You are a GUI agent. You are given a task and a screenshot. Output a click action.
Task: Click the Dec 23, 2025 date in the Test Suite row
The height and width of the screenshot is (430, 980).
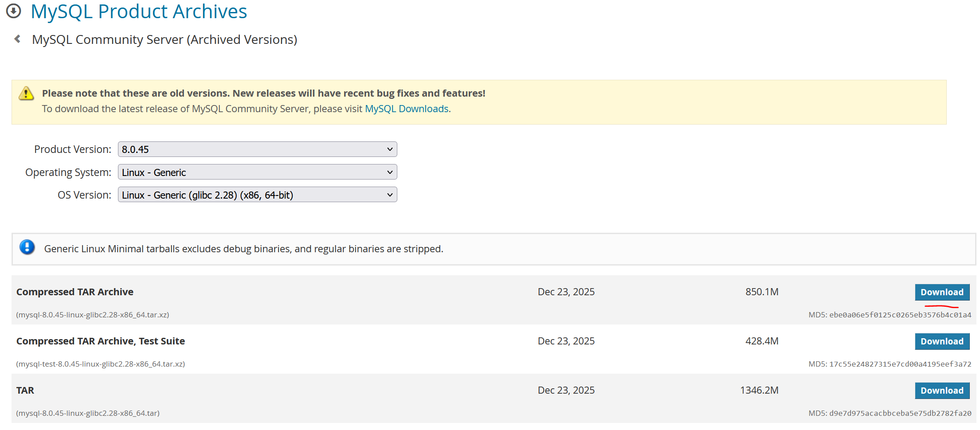coord(566,341)
